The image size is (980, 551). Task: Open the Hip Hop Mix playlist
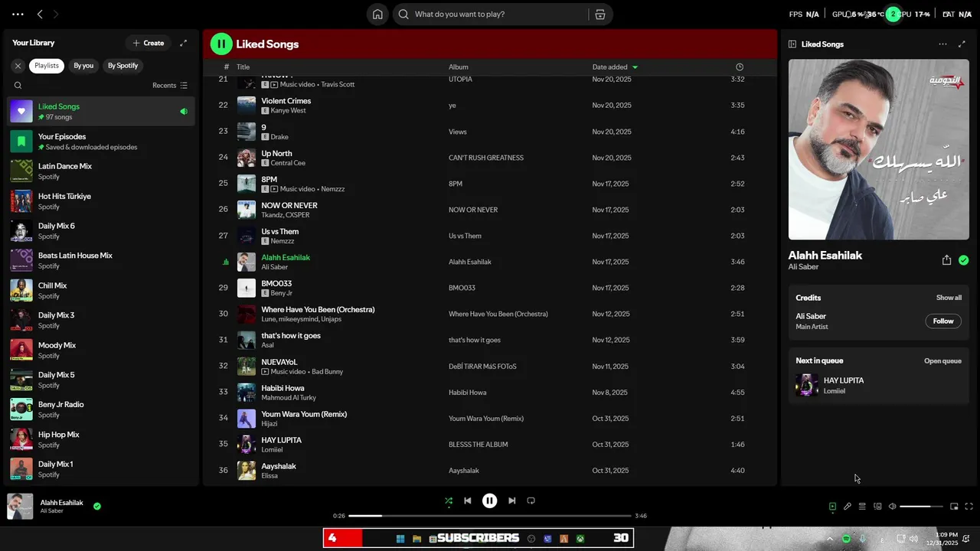(x=100, y=439)
